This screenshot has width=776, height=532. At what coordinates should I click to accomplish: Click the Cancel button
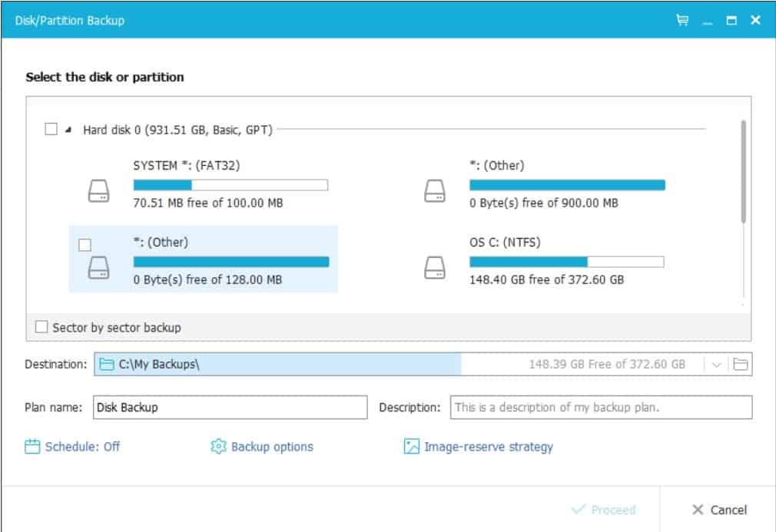(720, 510)
